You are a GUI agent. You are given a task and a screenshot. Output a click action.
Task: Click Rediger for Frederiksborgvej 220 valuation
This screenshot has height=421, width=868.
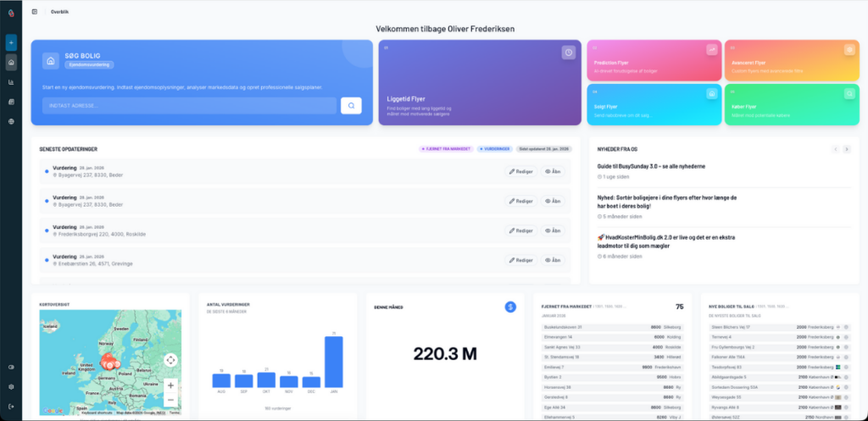[x=521, y=230]
